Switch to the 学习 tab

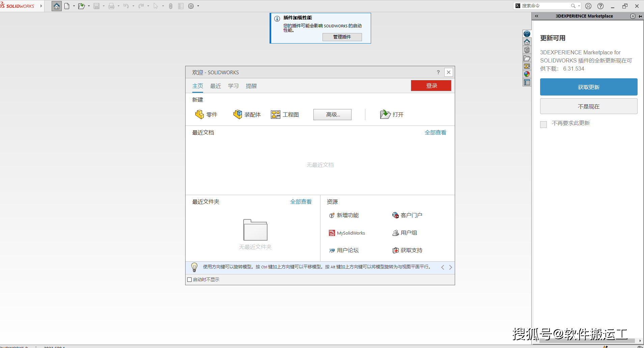(233, 86)
